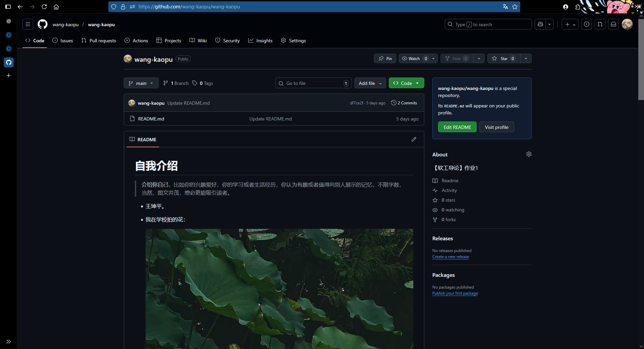Toggle Pin for this repository
Screen dimensions: 644x349
pos(385,58)
